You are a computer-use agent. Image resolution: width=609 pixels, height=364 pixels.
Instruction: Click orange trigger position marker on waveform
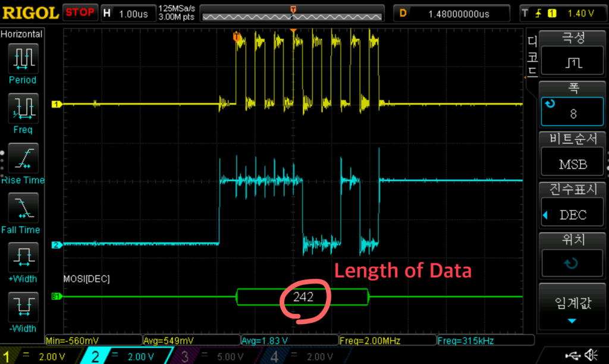(236, 37)
